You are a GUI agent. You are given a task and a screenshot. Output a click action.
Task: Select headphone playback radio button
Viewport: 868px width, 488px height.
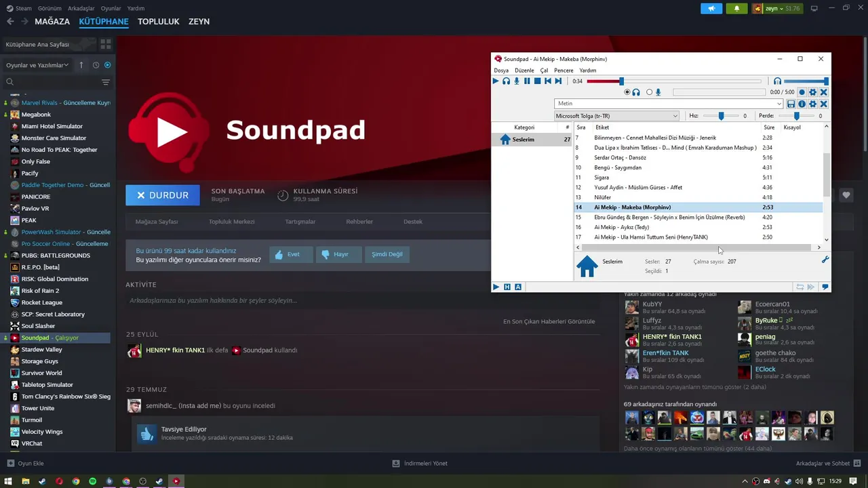click(627, 92)
